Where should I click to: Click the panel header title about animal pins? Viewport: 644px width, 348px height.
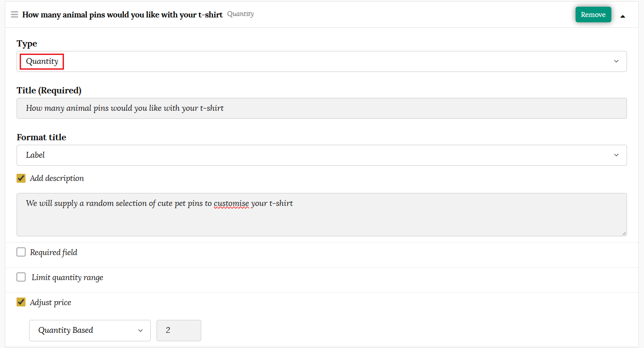click(123, 15)
